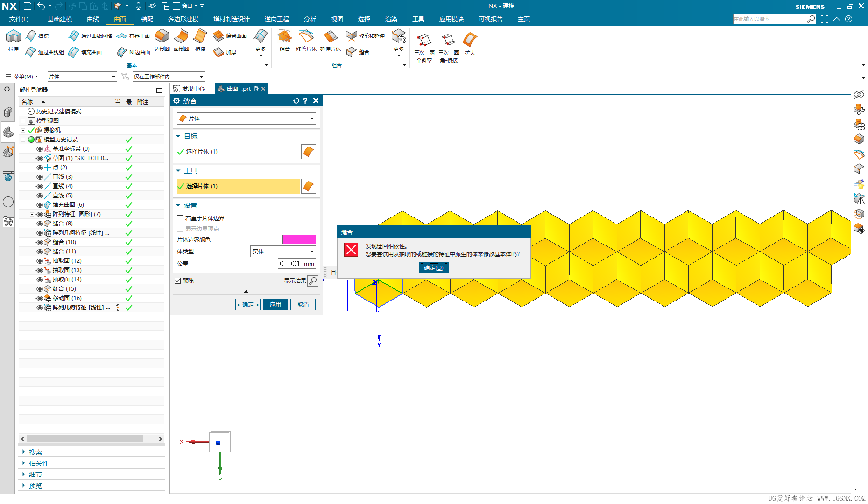Open the 三次-圆角-桥接 tool

pyautogui.click(x=449, y=48)
